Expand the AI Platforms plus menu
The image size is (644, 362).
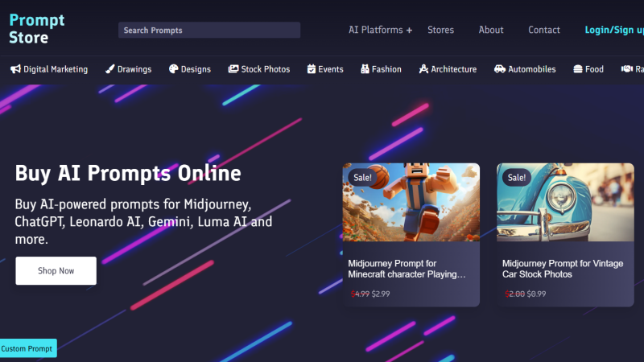[380, 30]
